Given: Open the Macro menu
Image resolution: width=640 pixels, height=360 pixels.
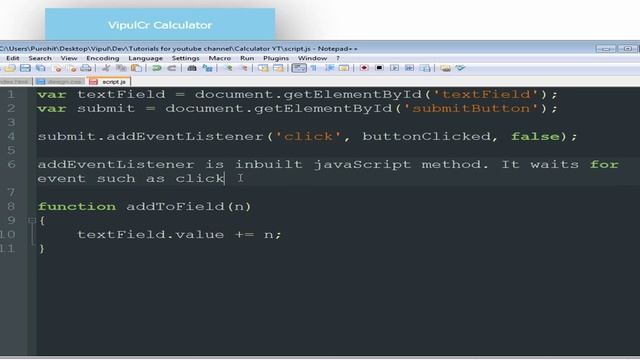Looking at the screenshot, I should [x=220, y=58].
